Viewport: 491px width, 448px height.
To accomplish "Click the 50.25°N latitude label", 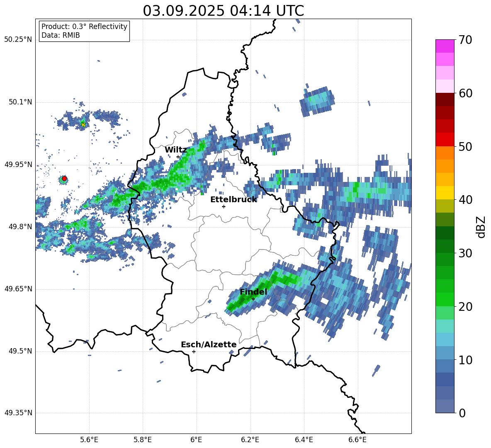I will pyautogui.click(x=18, y=40).
